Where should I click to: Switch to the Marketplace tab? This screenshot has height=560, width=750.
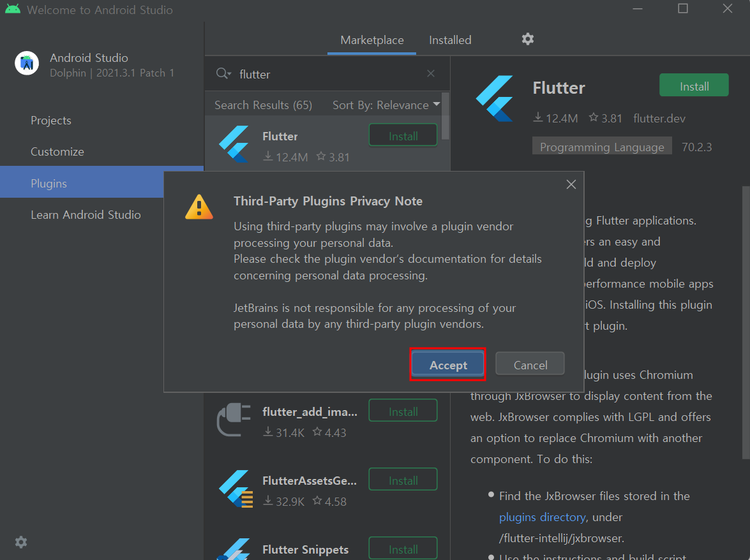point(371,40)
